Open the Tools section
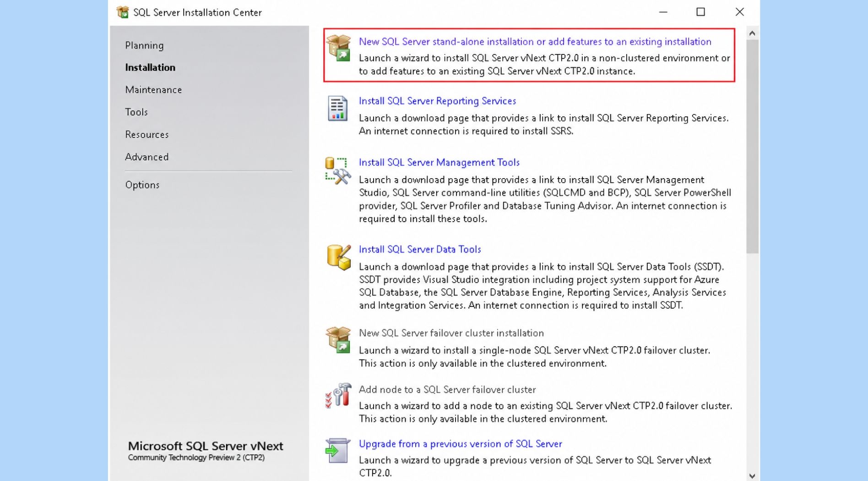 (136, 112)
